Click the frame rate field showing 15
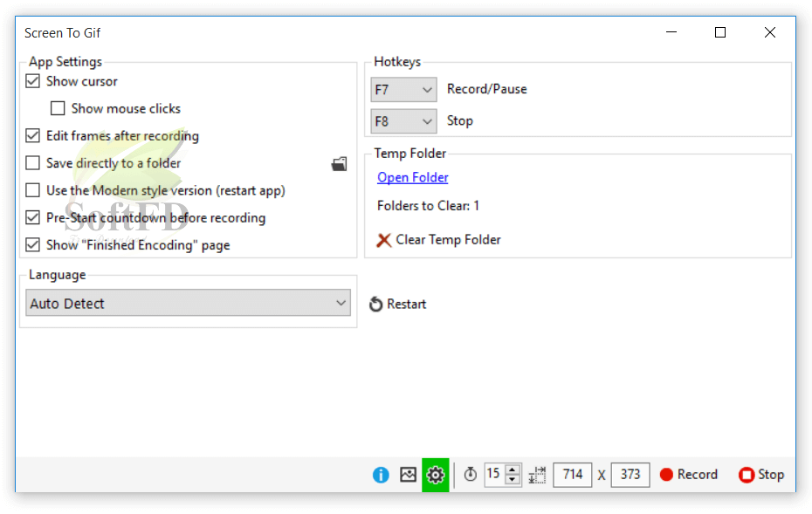This screenshot has width=812, height=514. click(x=494, y=474)
